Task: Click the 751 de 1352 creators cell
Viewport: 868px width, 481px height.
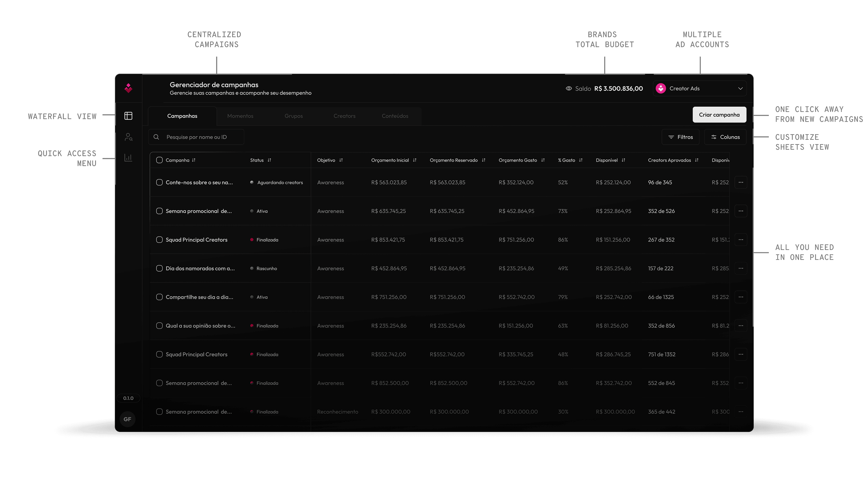Action: pos(661,354)
